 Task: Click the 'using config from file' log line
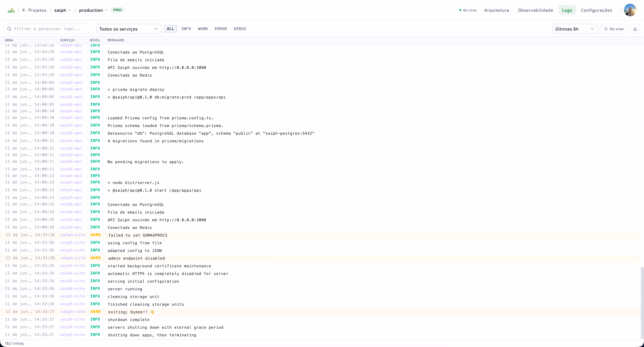coord(135,243)
